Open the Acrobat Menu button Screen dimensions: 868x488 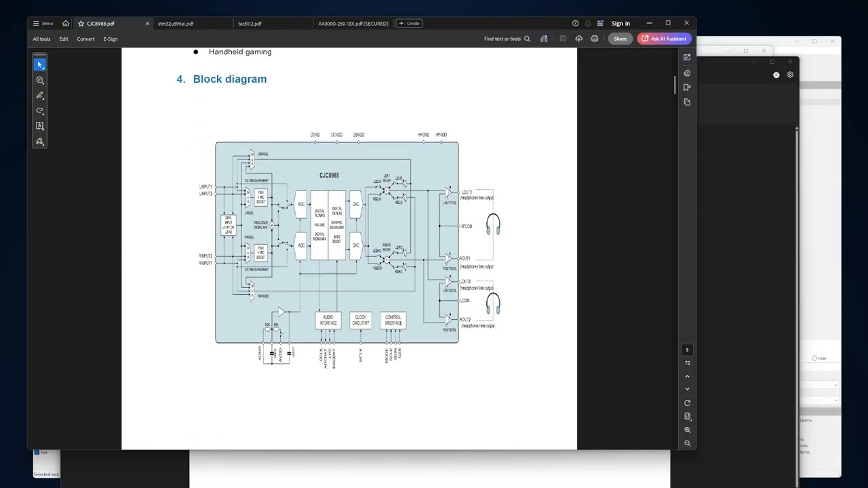click(x=43, y=23)
